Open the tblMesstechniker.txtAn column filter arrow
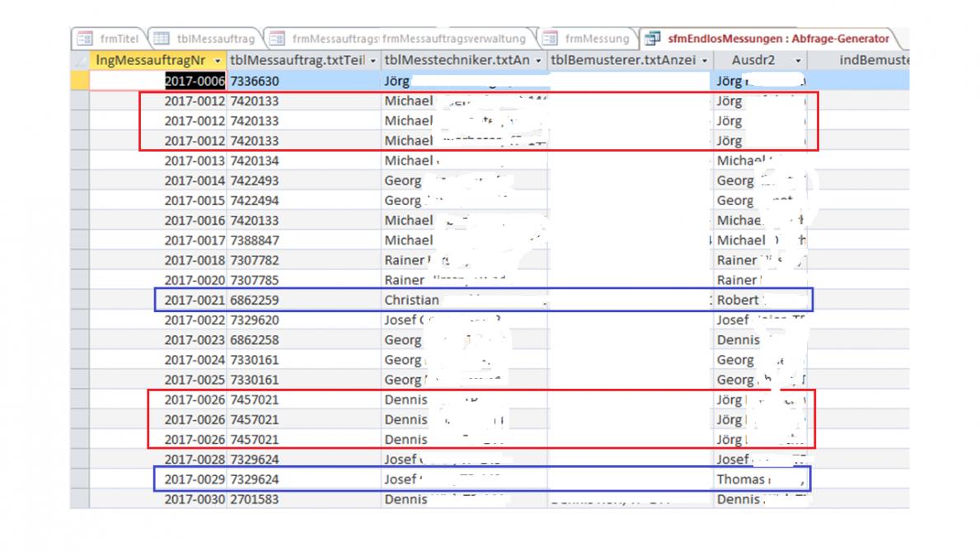Image resolution: width=980 pixels, height=551 pixels. [x=538, y=61]
